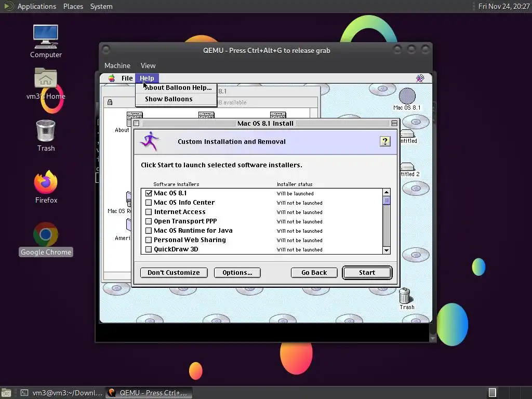Screen dimensions: 532x399
Task: Click the 'Will be launched' status text
Action: pos(295,194)
